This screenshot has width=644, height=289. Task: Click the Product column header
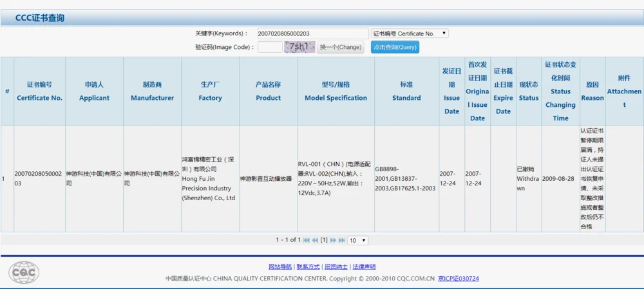click(268, 91)
